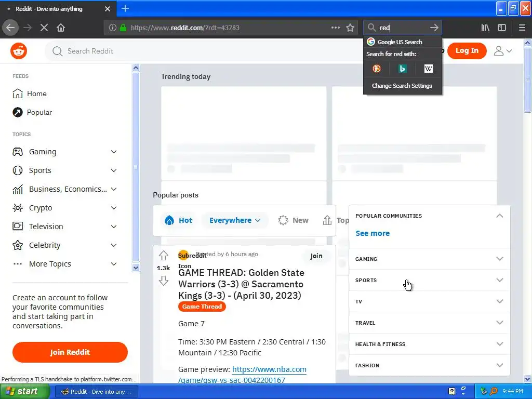Screen dimensions: 532x399
Task: Click the Gaming controller icon
Action: [x=18, y=152]
